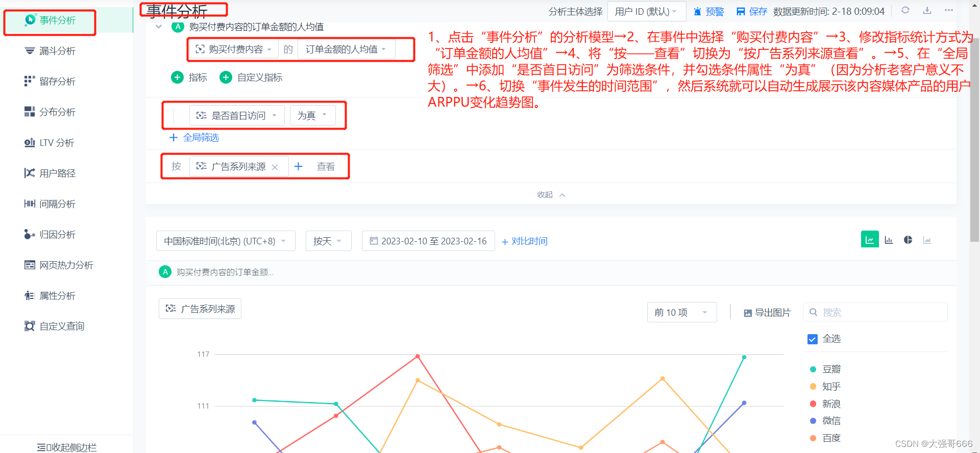Click the 属性分析 sidebar icon
The width and height of the screenshot is (980, 453).
click(x=30, y=296)
